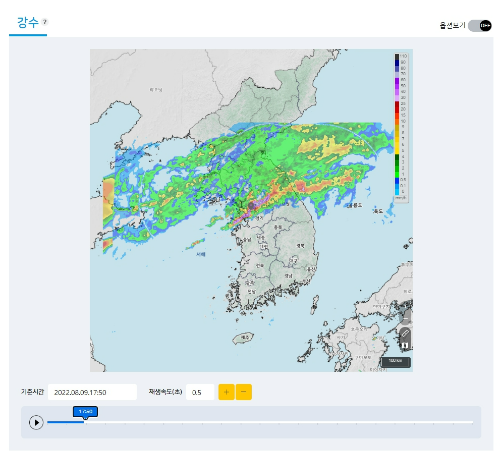Select the 강수 tab
500x451 pixels.
(x=28, y=23)
